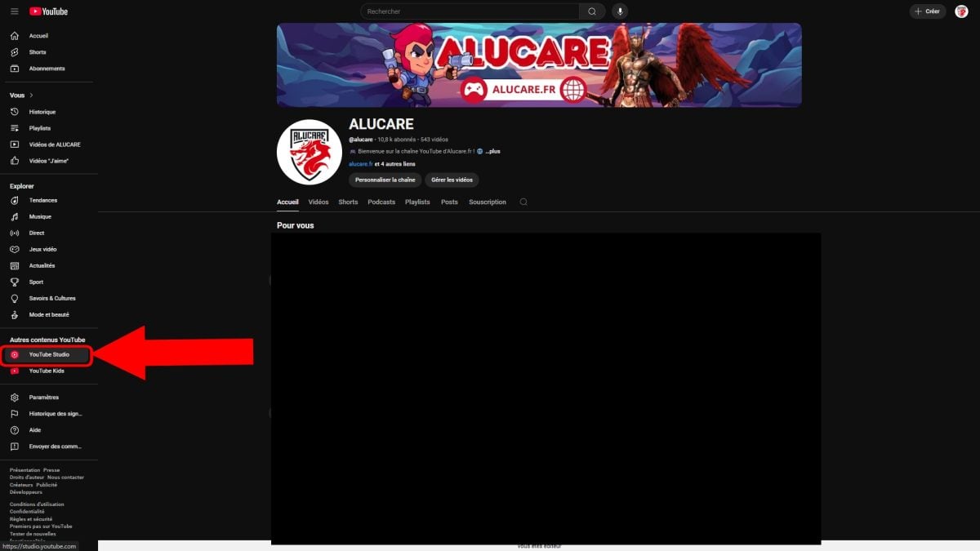980x551 pixels.
Task: Click the ALUCARE channel avatar
Action: [x=310, y=153]
